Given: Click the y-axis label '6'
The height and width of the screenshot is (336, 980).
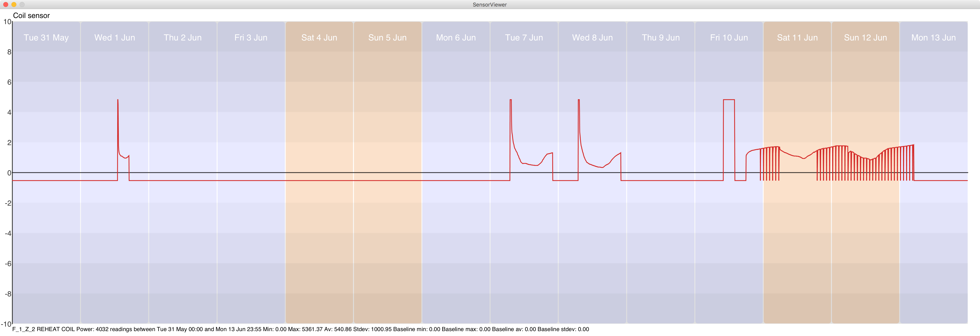Looking at the screenshot, I should pyautogui.click(x=9, y=82).
